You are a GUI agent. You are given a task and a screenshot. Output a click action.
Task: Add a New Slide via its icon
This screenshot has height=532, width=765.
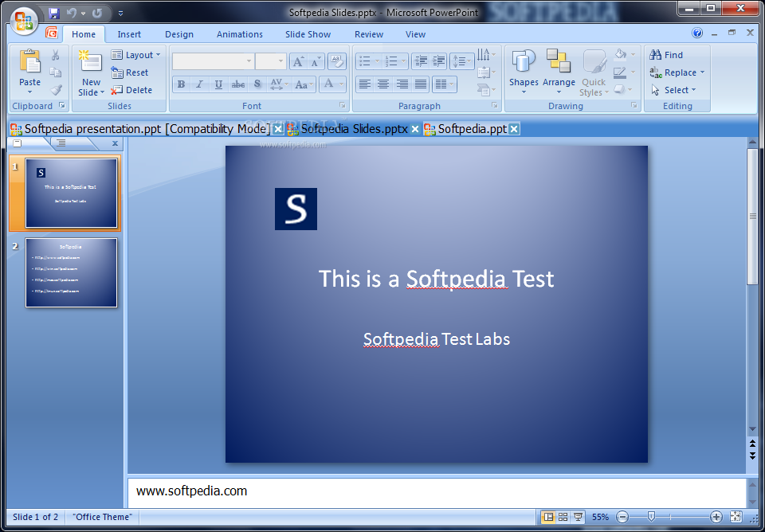pos(91,62)
